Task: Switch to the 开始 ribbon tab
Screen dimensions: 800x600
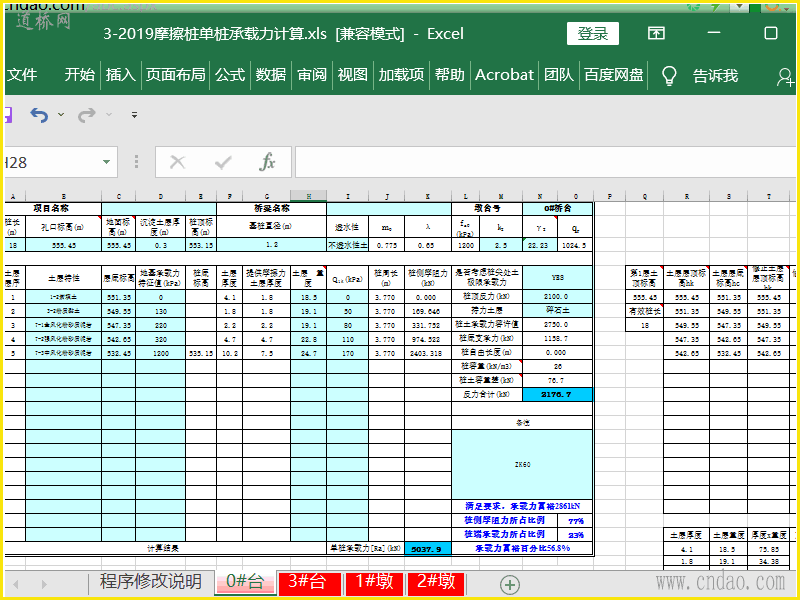Action: [80, 75]
